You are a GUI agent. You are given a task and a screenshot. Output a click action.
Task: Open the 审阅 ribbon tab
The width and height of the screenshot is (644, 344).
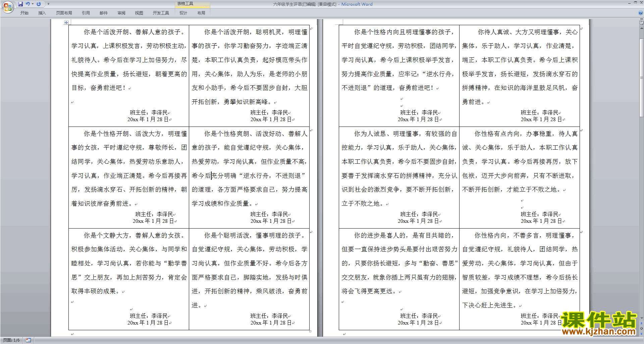(121, 13)
